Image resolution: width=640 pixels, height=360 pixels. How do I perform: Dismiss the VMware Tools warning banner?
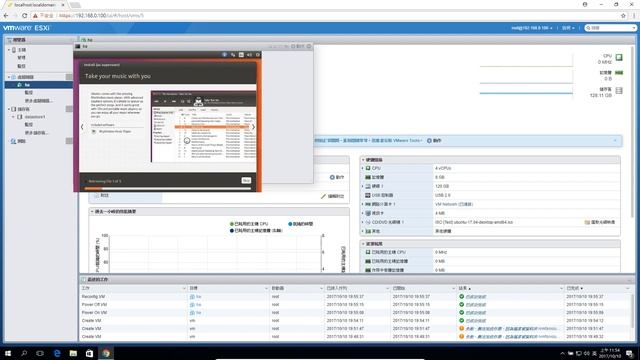coord(615,140)
